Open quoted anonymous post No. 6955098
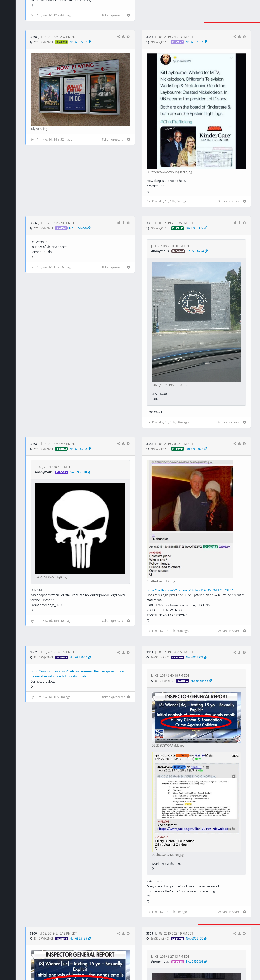This screenshot has width=260, height=980. point(196,962)
